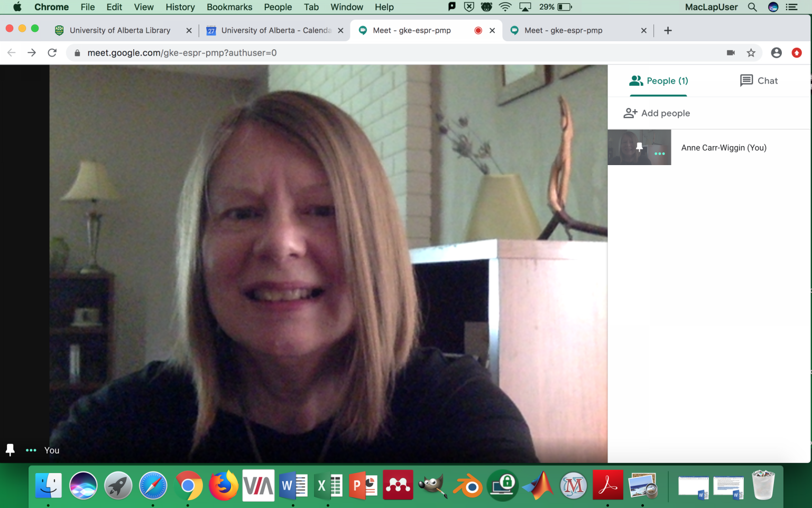
Task: Switch to the University of Alberta Library tab
Action: [119, 30]
